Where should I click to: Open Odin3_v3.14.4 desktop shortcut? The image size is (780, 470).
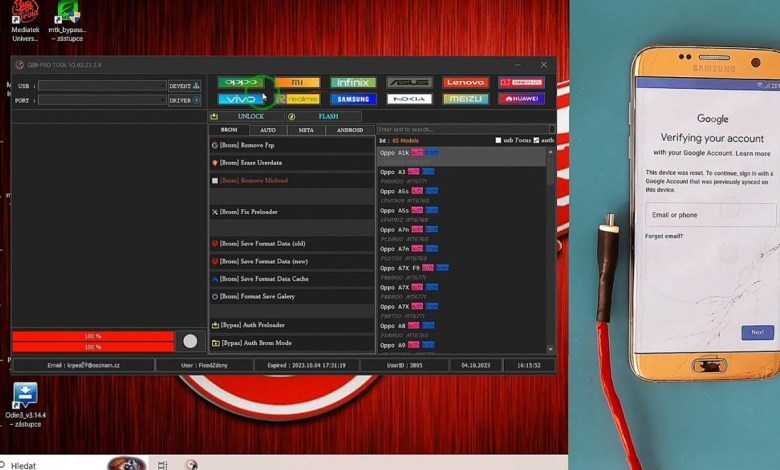click(x=25, y=405)
